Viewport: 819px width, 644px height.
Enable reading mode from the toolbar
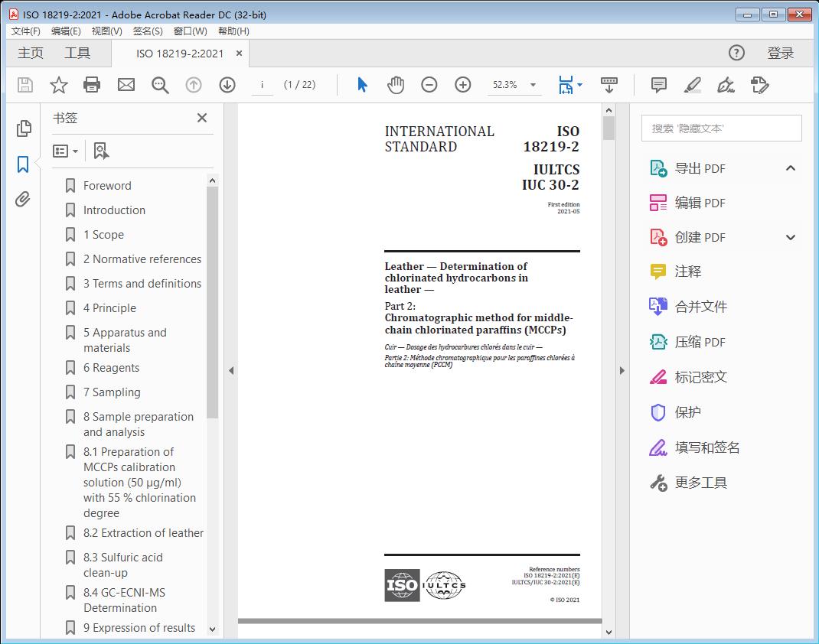(x=609, y=85)
